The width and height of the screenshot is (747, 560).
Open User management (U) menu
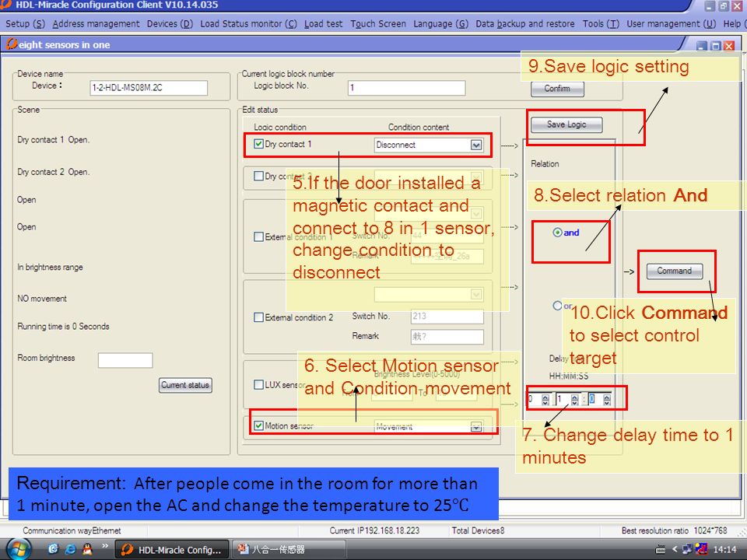click(x=671, y=24)
